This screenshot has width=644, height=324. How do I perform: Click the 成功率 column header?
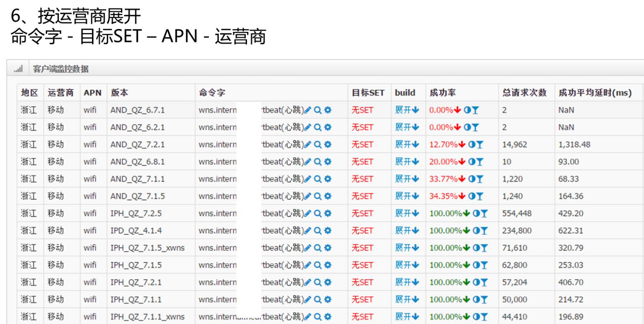tap(442, 93)
